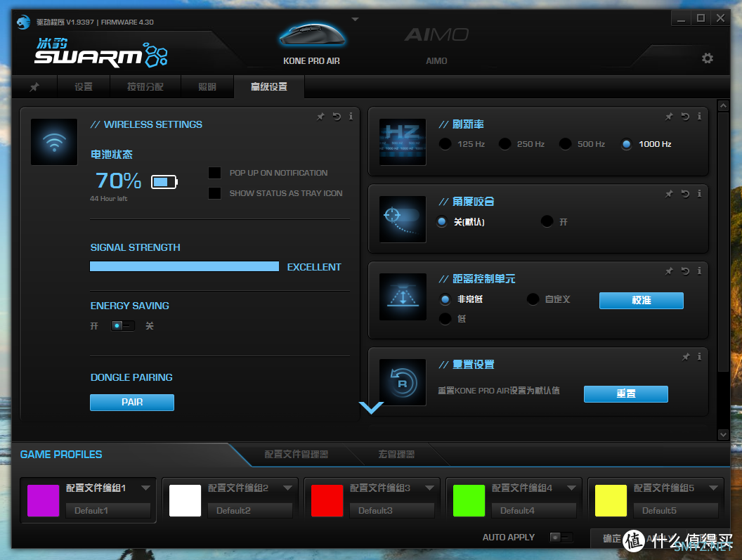742x560 pixels.
Task: Click the ROCCAT logo in title bar
Action: (x=24, y=22)
